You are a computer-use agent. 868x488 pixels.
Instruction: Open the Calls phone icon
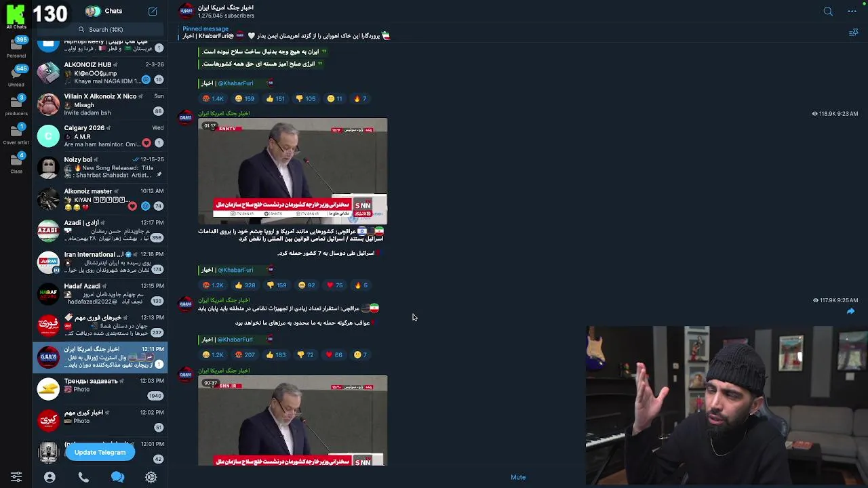click(83, 477)
